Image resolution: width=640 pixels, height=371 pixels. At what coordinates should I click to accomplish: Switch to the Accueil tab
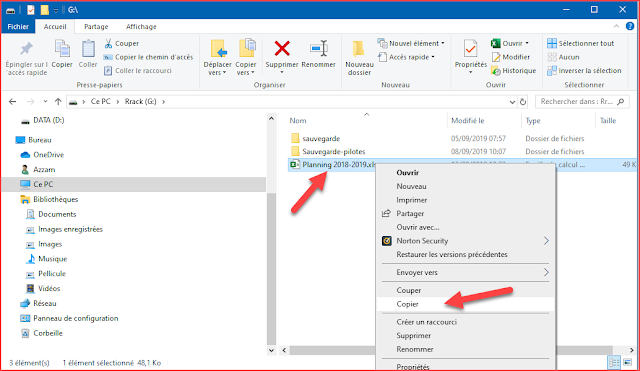click(55, 27)
